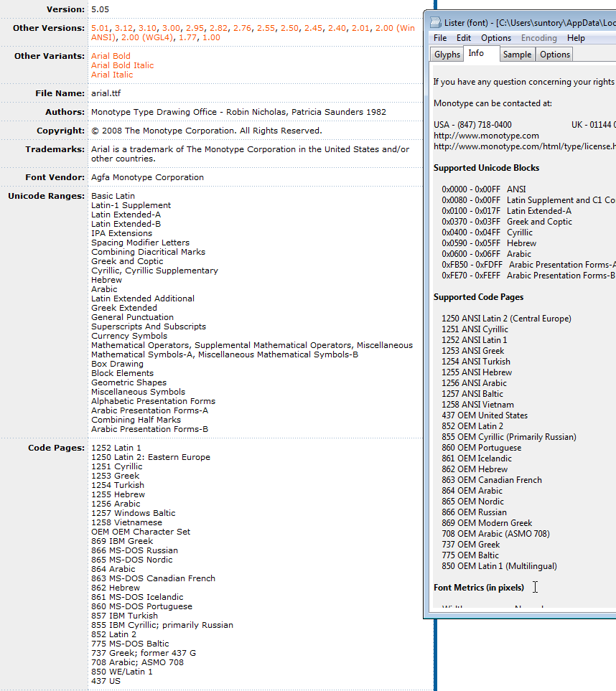Open version 3.12 link
616x691 pixels.
click(x=123, y=28)
